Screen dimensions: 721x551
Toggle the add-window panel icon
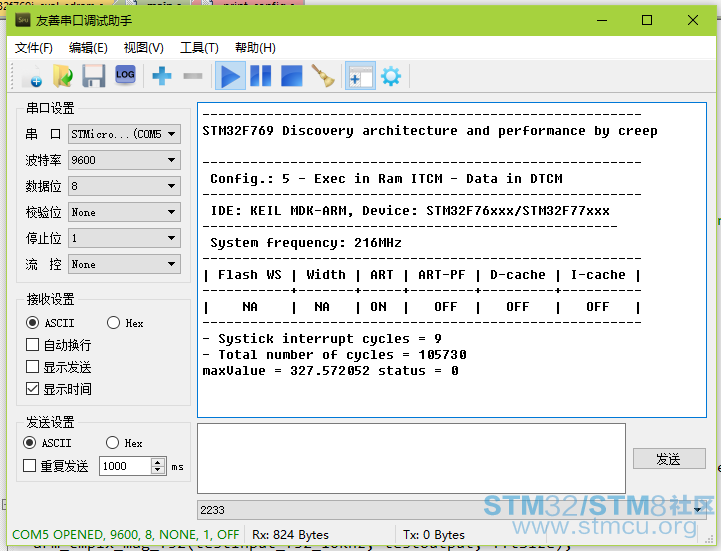tap(360, 76)
